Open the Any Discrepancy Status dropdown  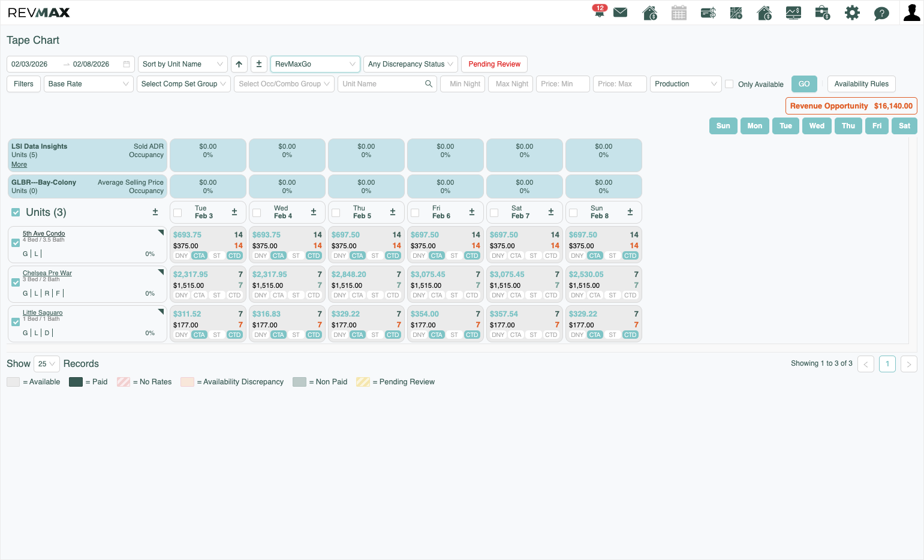[411, 64]
